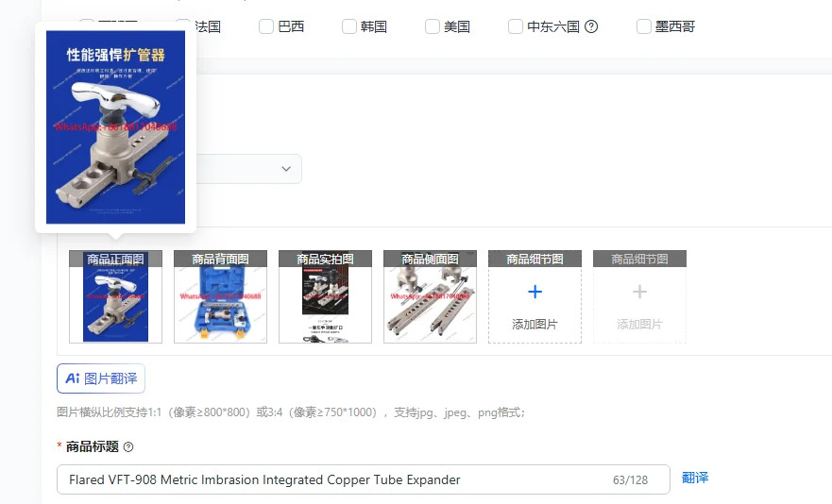
Task: Select the 商品侧面图 thumbnail
Action: pyautogui.click(x=430, y=296)
